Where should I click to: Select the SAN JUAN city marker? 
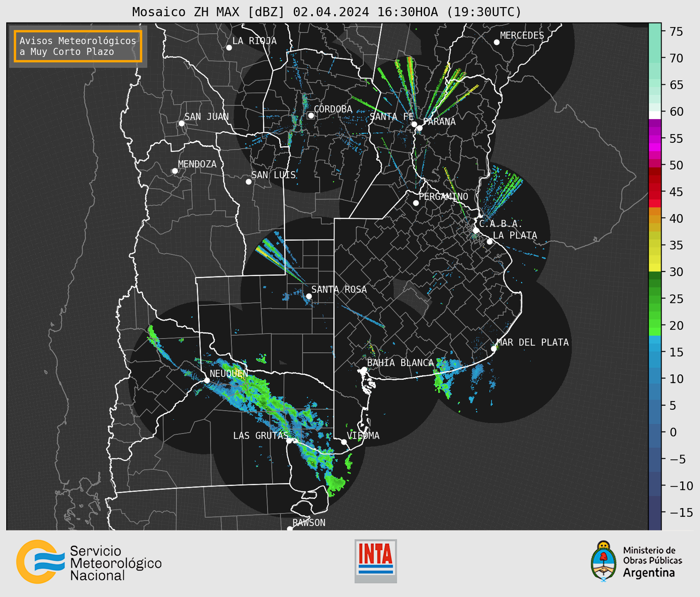click(x=181, y=123)
